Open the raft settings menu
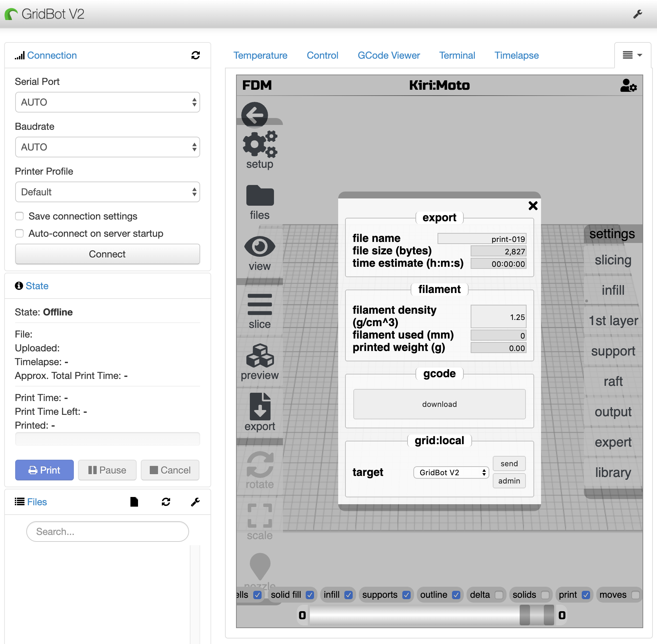Image resolution: width=657 pixels, height=644 pixels. click(613, 381)
